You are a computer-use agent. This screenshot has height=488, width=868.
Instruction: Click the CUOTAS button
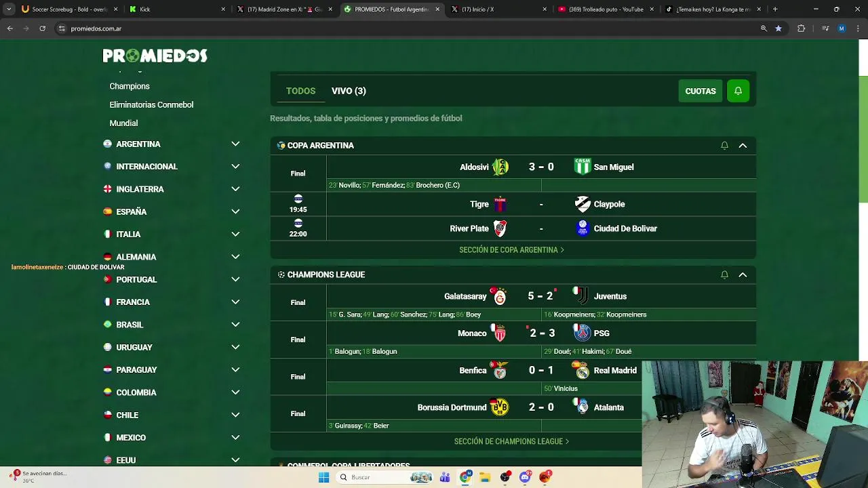pos(701,91)
